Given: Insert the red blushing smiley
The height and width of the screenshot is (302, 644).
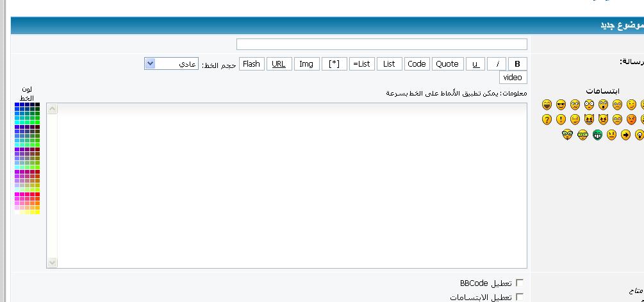Looking at the screenshot, I should (x=631, y=119).
